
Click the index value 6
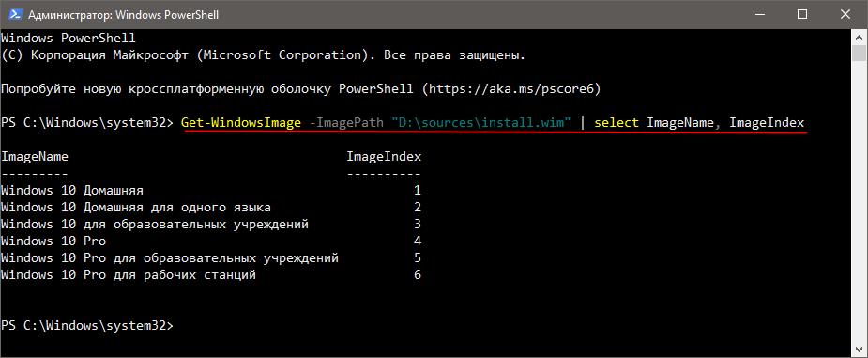(x=418, y=275)
